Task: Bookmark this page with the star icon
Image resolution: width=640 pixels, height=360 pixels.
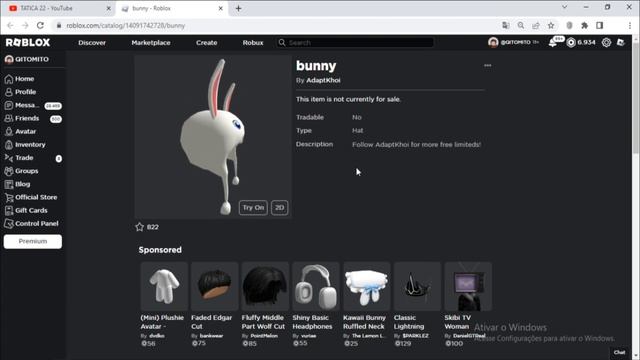Action: [x=551, y=25]
